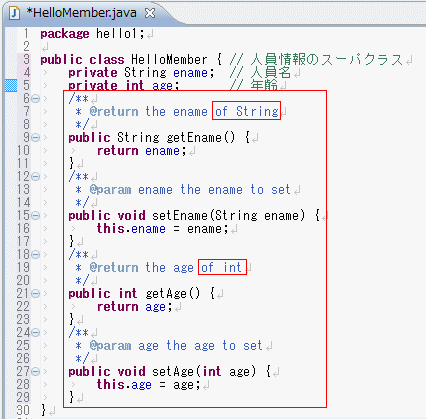Click the blue marker beside line 5
The height and width of the screenshot is (419, 426).
click(x=11, y=85)
